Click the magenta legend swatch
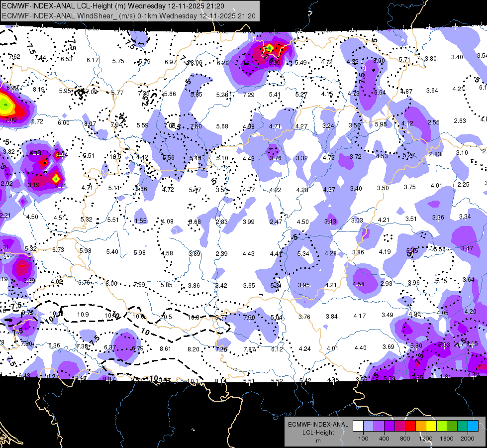Viewport: 487px width, 448px height. pos(400,426)
